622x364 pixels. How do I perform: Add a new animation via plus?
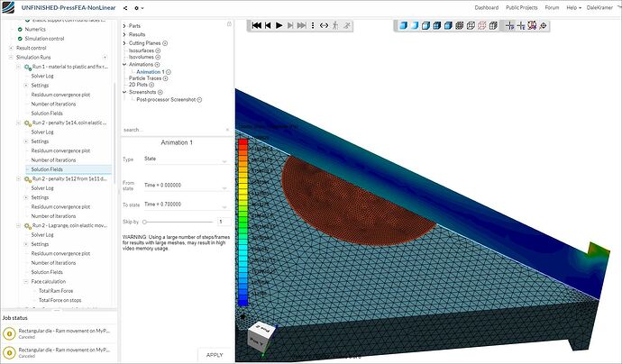(x=157, y=64)
